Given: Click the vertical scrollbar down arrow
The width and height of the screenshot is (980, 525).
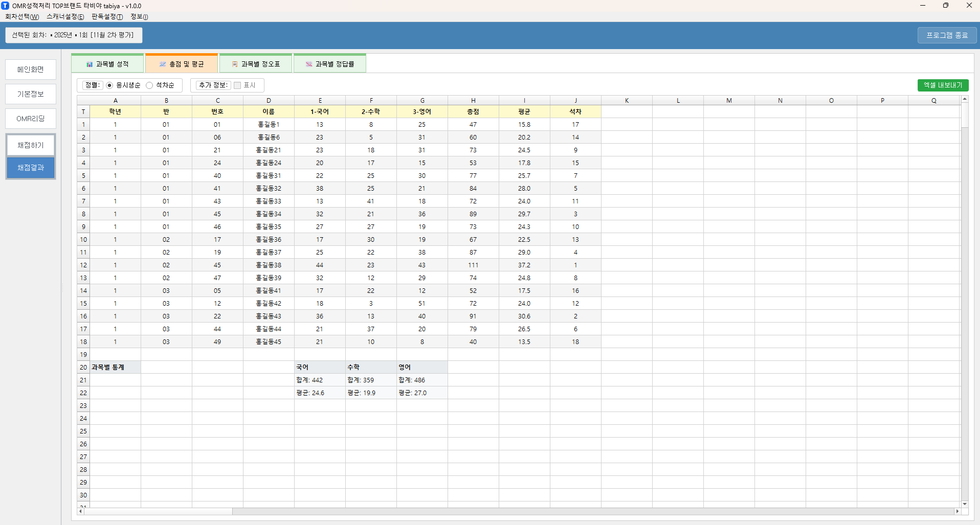Looking at the screenshot, I should [x=965, y=504].
